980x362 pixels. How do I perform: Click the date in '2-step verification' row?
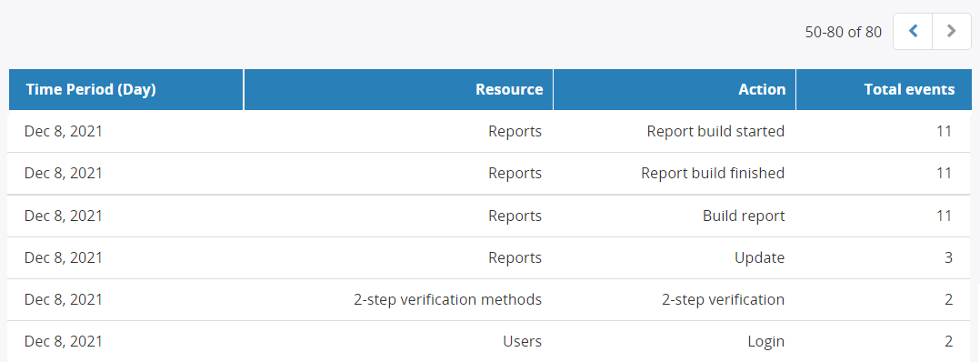point(63,299)
